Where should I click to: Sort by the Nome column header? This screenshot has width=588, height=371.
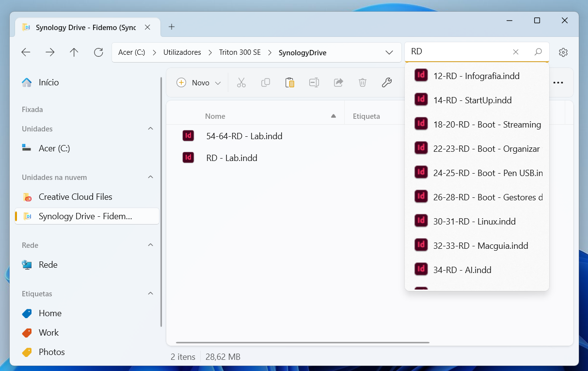(215, 116)
